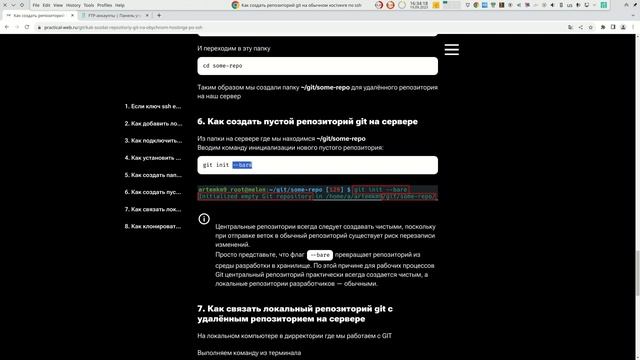Jump to section '8. Как клонироват...'
The image size is (640, 360).
pos(153,226)
